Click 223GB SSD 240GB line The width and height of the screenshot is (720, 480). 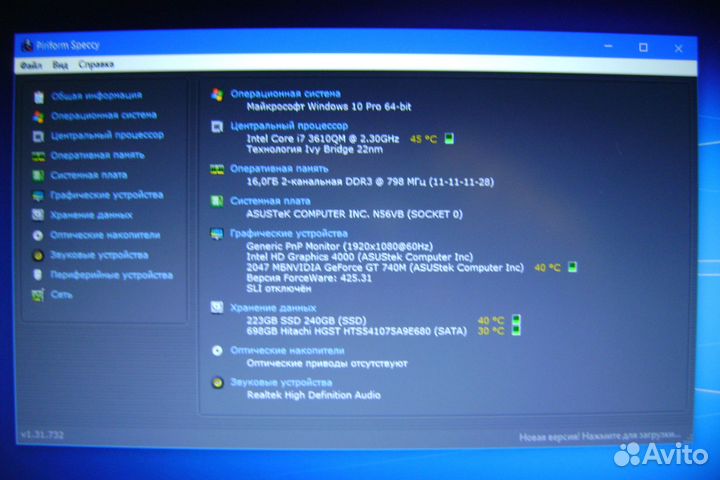click(x=306, y=320)
